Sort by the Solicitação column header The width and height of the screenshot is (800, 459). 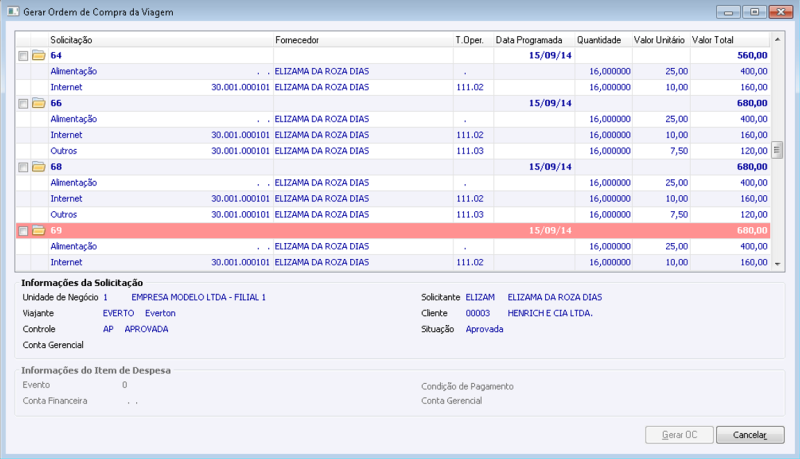click(161, 40)
